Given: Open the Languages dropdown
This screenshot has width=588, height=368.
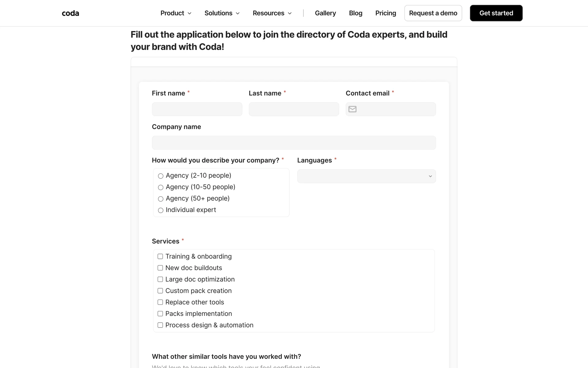Looking at the screenshot, I should 366,176.
